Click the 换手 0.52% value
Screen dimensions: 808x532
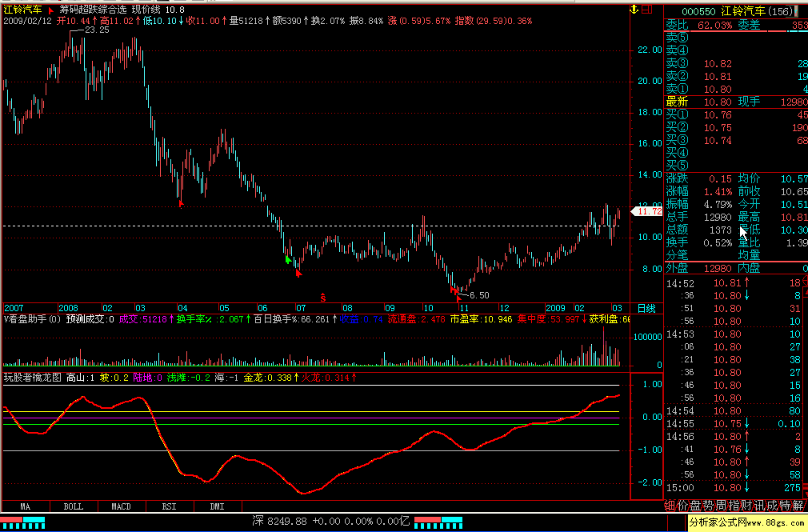tap(718, 243)
